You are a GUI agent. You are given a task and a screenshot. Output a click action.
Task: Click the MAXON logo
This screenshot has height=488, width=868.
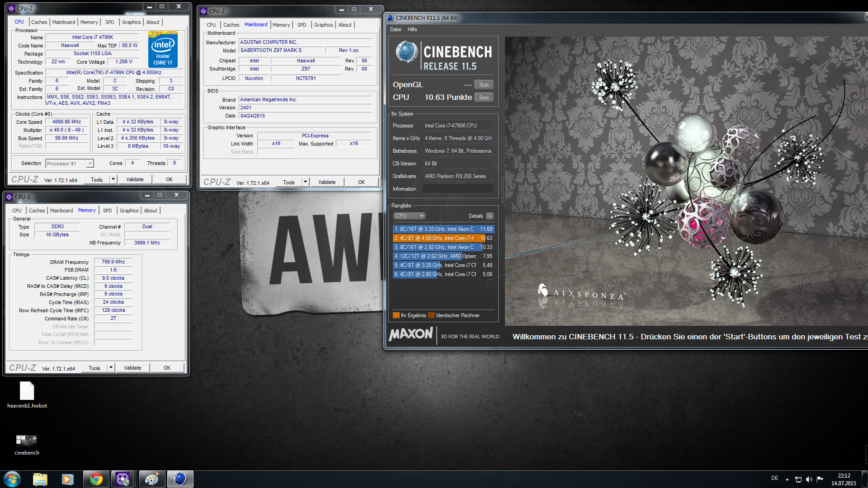pos(411,334)
